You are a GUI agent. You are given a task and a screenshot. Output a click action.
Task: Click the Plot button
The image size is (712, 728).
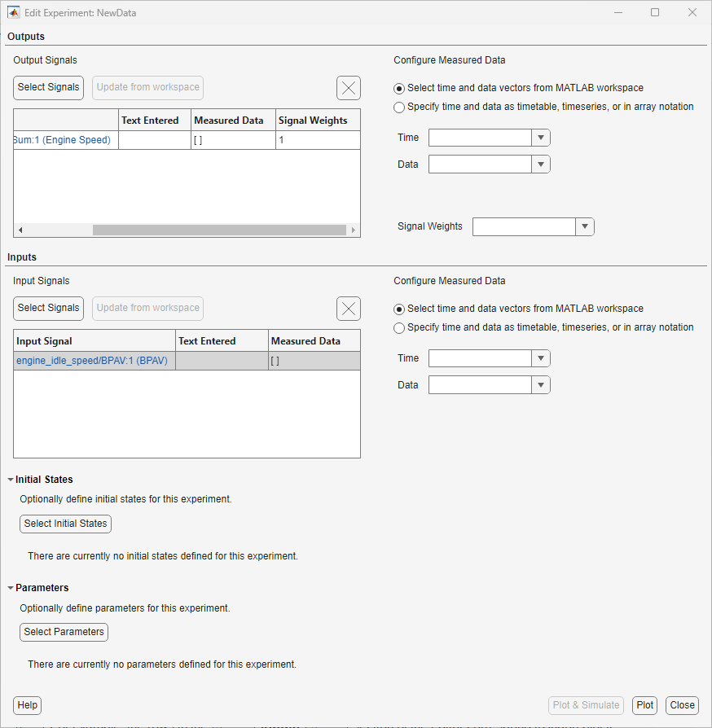[x=644, y=705]
